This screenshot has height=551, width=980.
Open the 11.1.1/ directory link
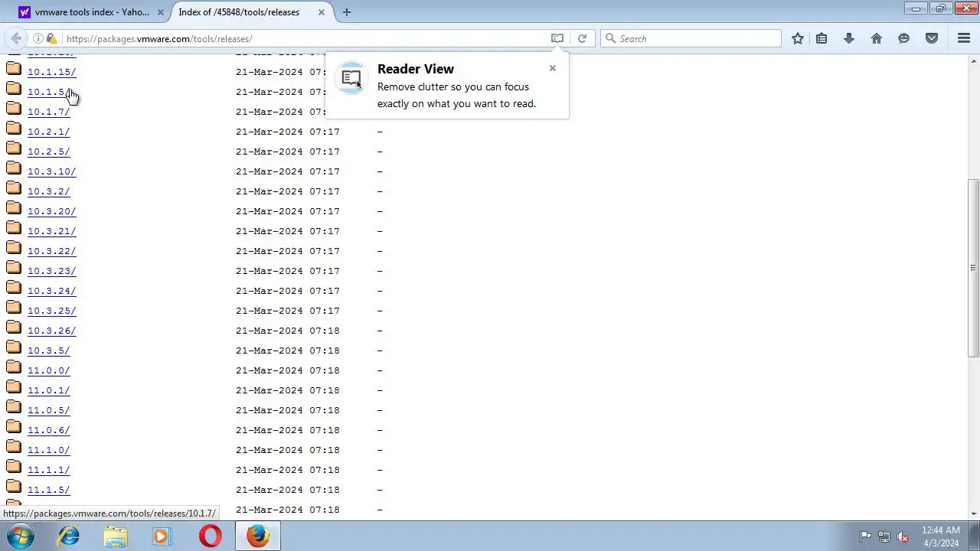tap(48, 470)
